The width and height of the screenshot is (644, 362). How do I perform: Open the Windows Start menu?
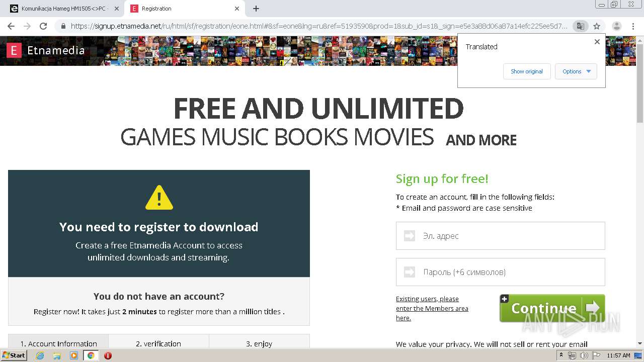coord(14,355)
